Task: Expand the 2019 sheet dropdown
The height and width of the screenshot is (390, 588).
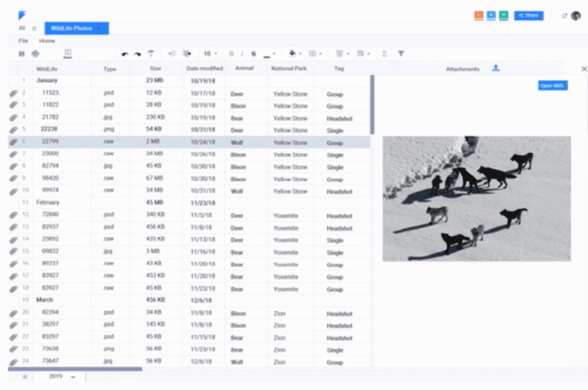Action: click(73, 377)
